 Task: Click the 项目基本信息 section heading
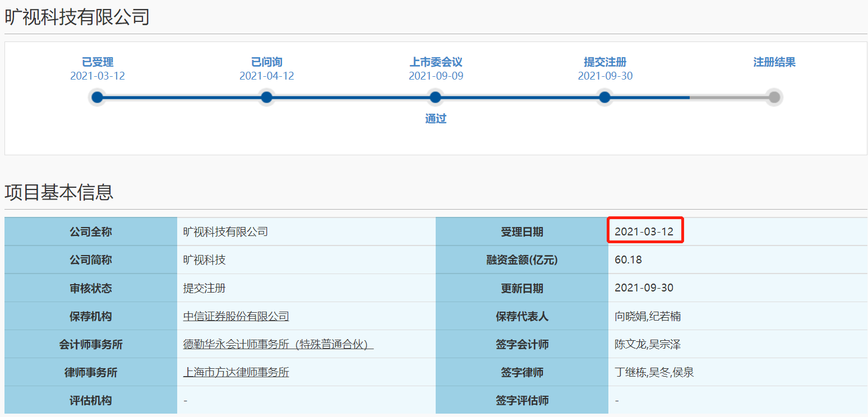[x=59, y=192]
